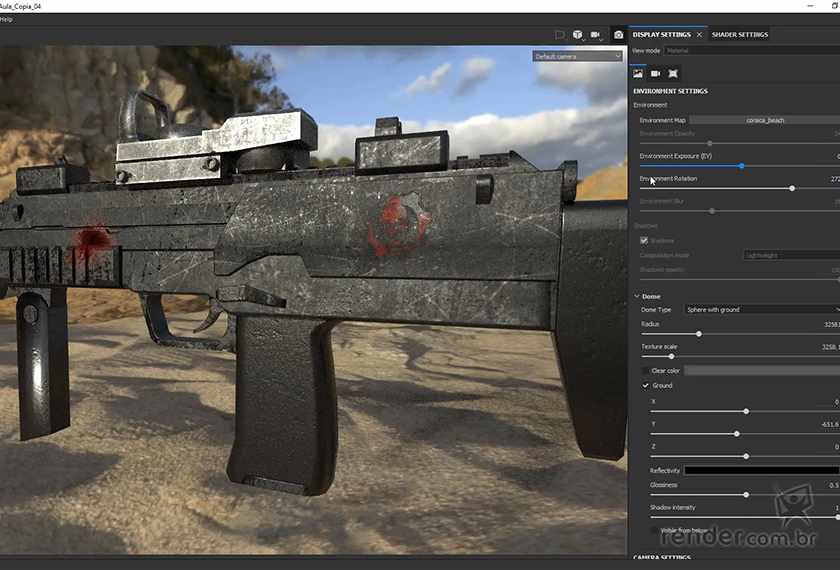Screen dimensions: 840x570
Task: Collapse the Dome section
Action: click(637, 297)
